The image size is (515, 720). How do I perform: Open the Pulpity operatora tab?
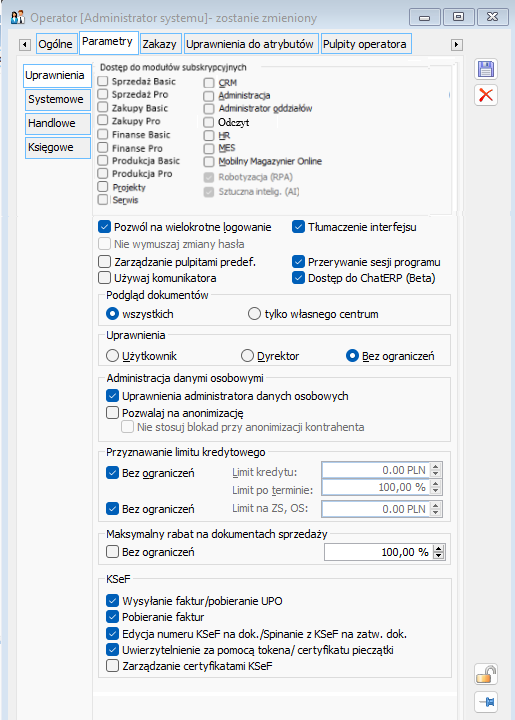[x=365, y=44]
